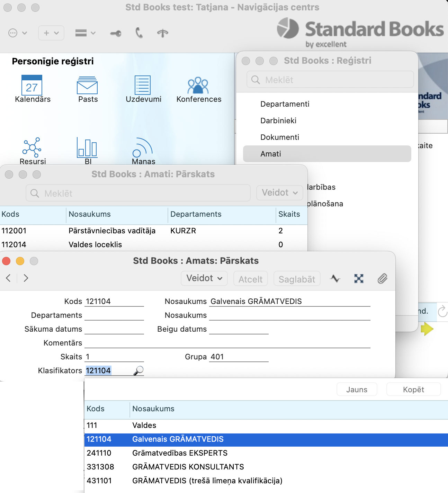The image size is (448, 493).
Task: Click the paperclip attachments icon
Action: pyautogui.click(x=382, y=279)
